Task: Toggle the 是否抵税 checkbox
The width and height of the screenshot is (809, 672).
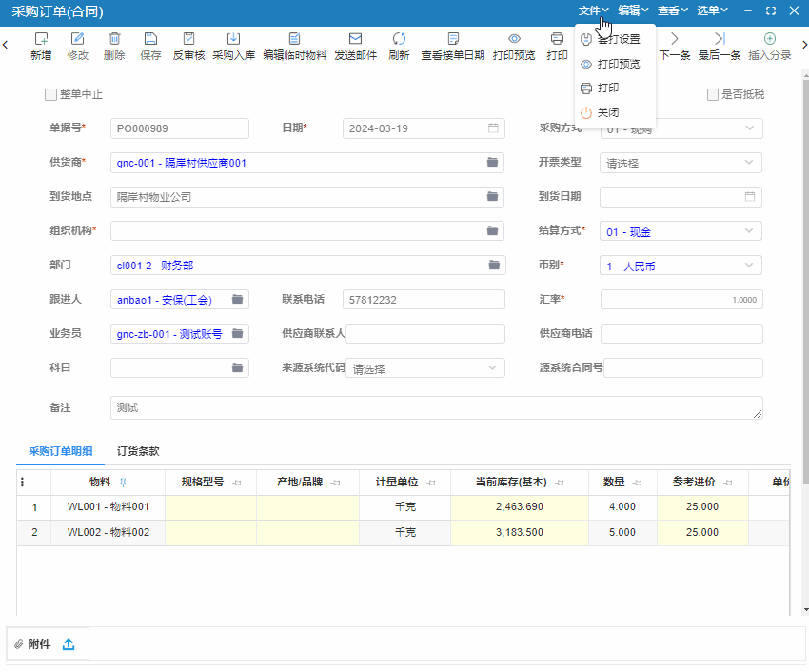Action: (x=713, y=95)
